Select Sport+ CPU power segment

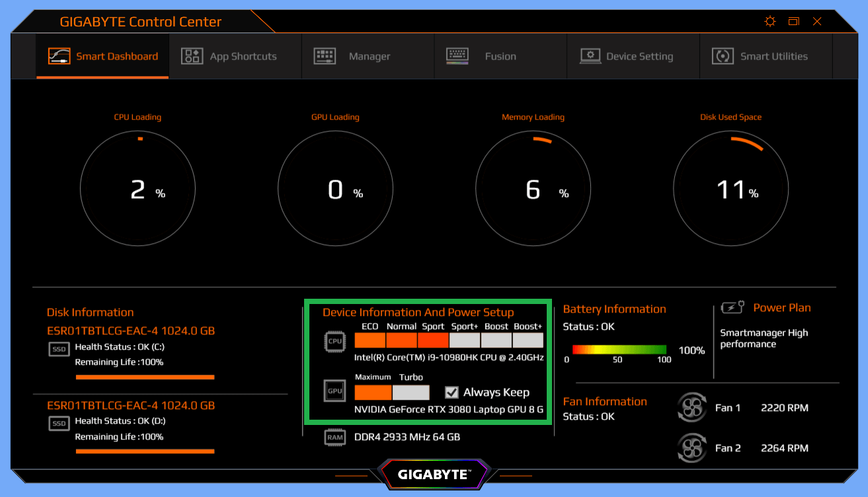tap(465, 340)
